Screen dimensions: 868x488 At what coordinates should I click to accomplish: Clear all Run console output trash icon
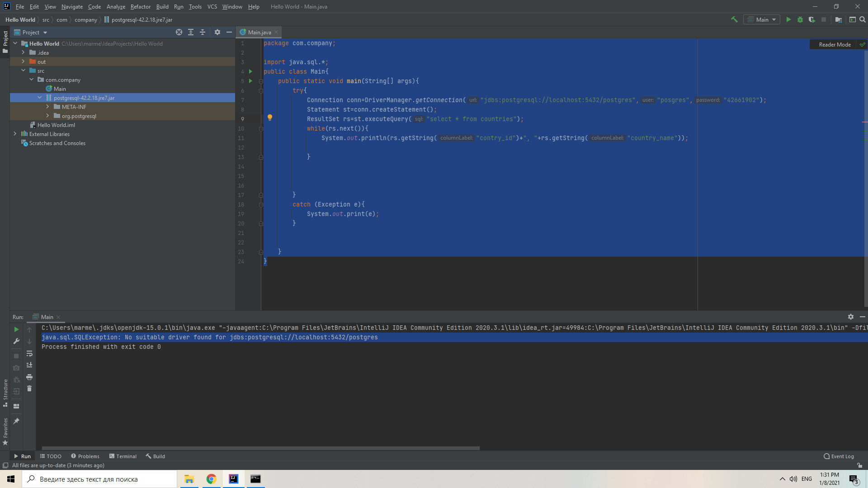click(29, 389)
